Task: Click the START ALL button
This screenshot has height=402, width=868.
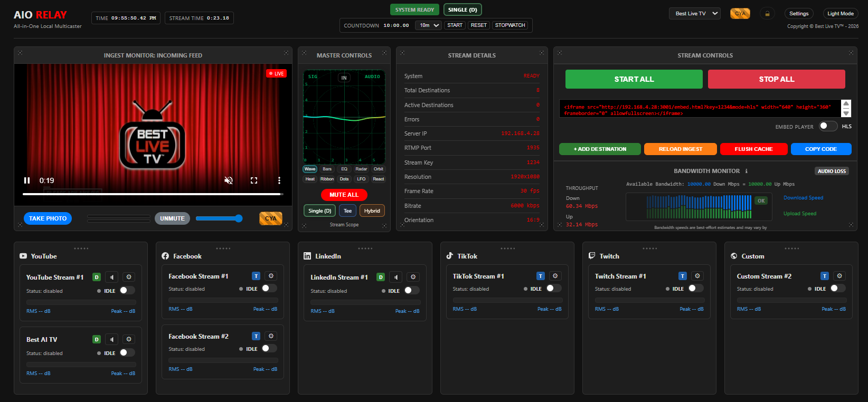Action: pos(634,79)
